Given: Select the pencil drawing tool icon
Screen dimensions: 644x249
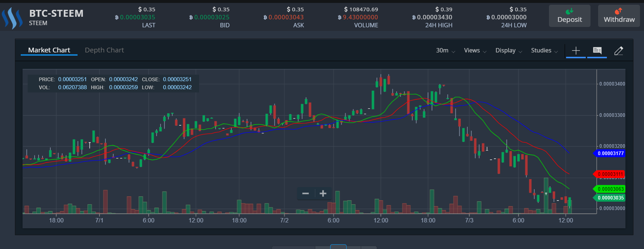Looking at the screenshot, I should point(619,51).
